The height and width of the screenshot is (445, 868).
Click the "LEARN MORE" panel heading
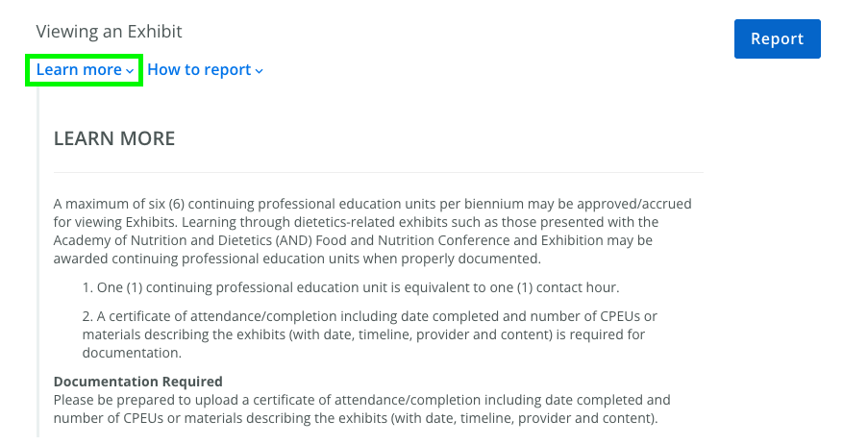pos(114,138)
